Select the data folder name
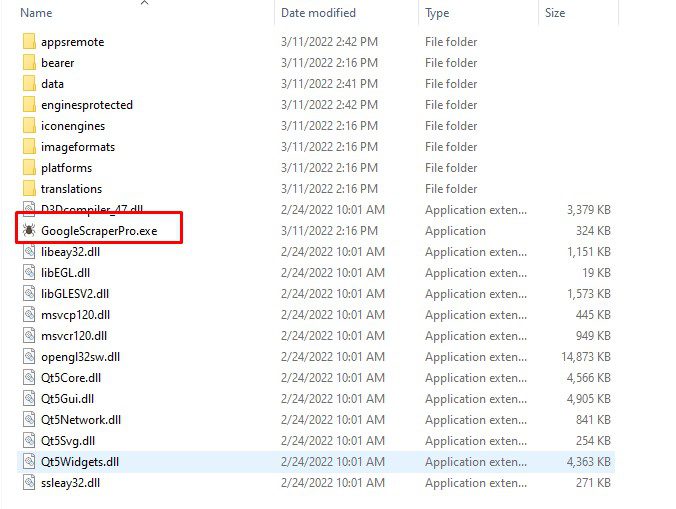Screen dimensions: 676x509 tap(52, 84)
